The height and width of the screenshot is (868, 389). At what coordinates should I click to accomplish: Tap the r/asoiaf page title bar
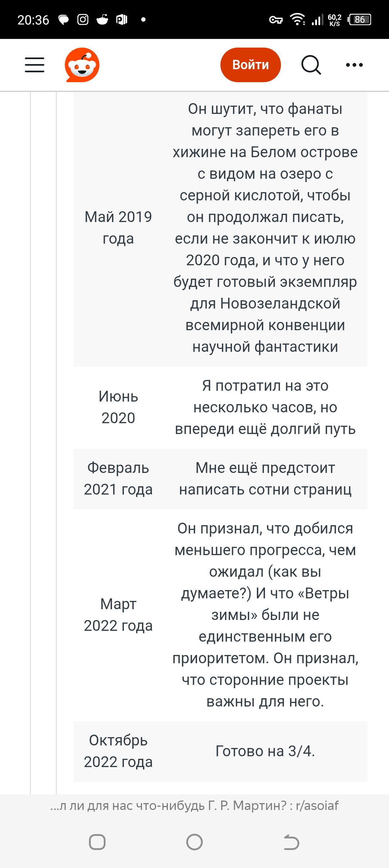[194, 805]
